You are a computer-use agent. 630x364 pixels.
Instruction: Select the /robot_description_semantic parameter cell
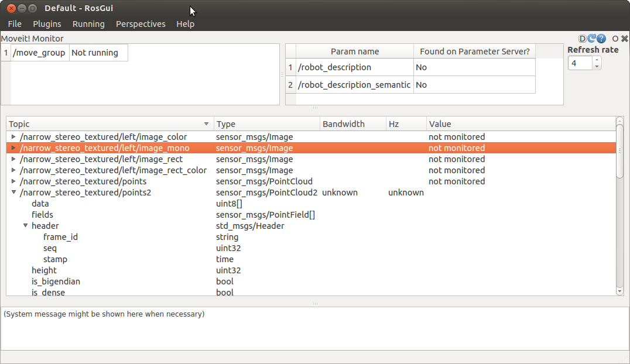355,85
